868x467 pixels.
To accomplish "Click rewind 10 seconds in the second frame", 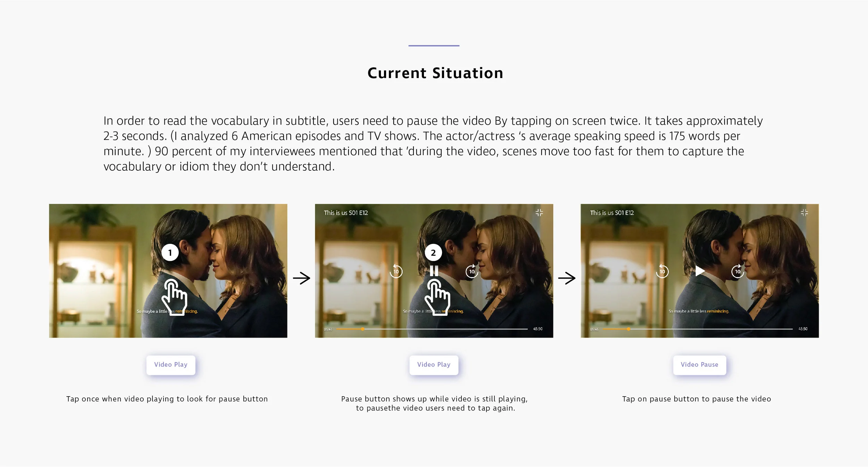I will click(396, 271).
